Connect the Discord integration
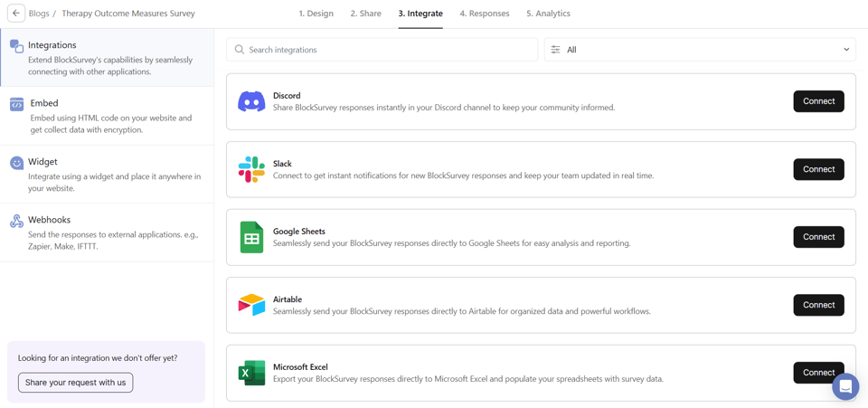Viewport: 868px width, 408px height. [819, 101]
